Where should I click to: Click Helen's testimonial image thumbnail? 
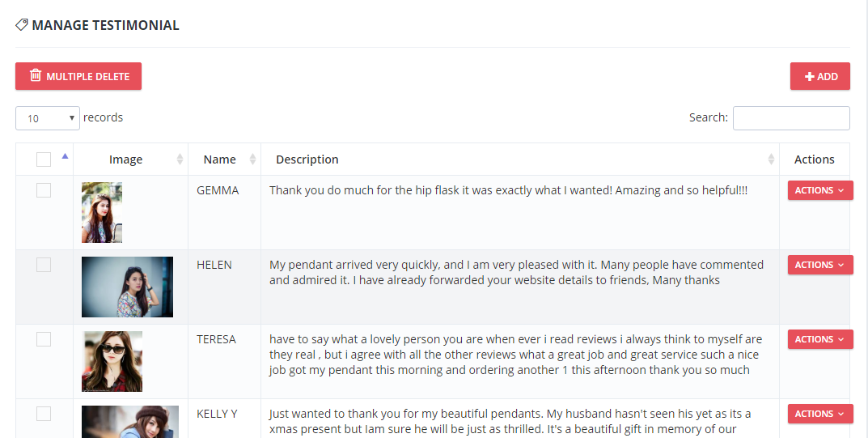[127, 287]
